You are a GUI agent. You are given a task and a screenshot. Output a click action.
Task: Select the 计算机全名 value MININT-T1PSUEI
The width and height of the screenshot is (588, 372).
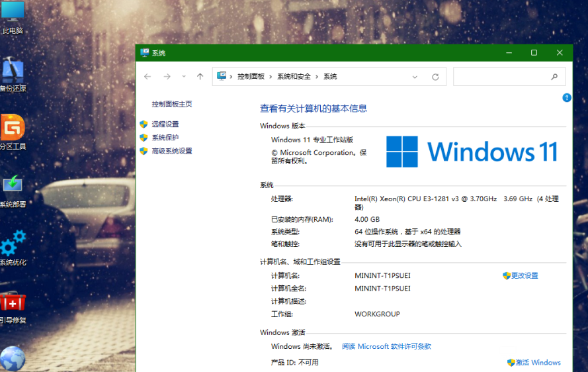pyautogui.click(x=382, y=289)
